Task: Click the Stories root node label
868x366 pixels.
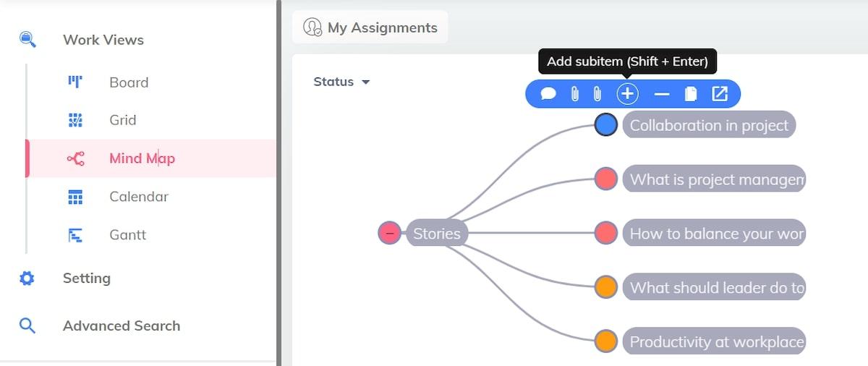Action: pos(437,234)
